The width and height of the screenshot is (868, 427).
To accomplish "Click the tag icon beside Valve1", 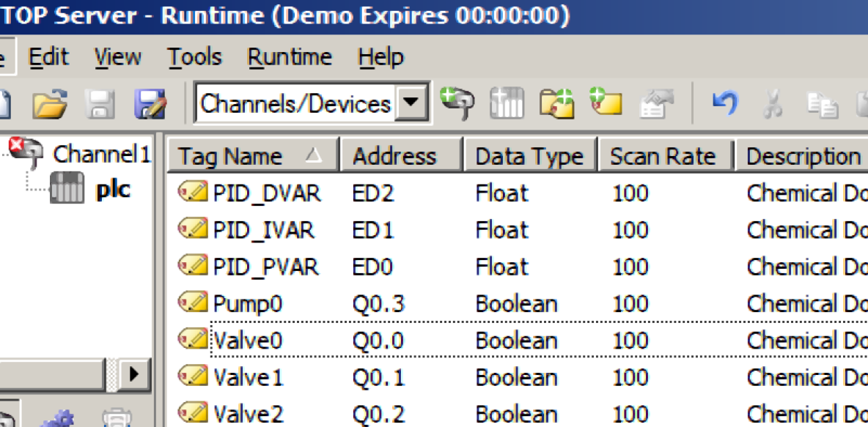I will point(193,376).
